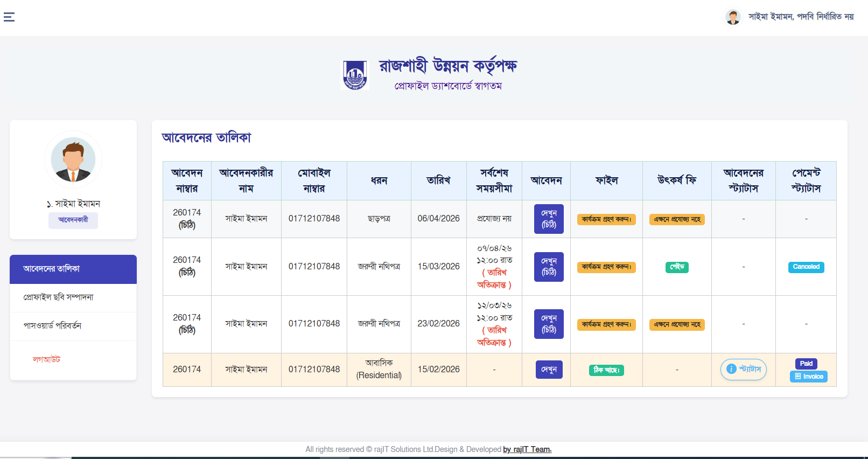This screenshot has width=868, height=459.
Task: Click দেখুন (চিঠি) button for 23/02/2026 row
Action: tap(549, 324)
